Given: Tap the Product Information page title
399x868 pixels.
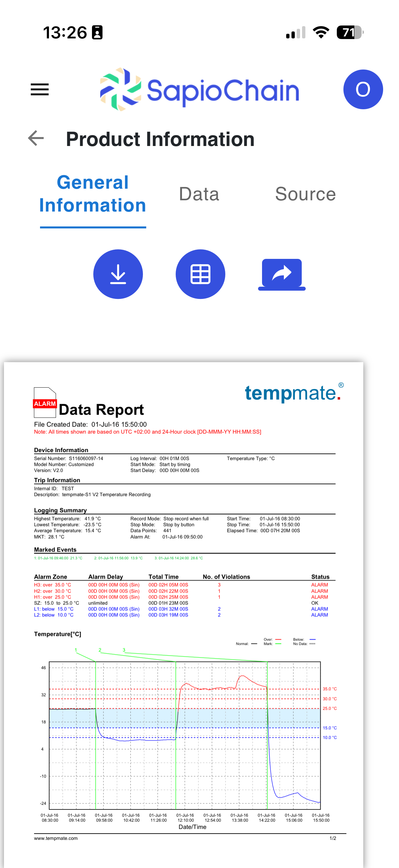Looking at the screenshot, I should click(160, 139).
